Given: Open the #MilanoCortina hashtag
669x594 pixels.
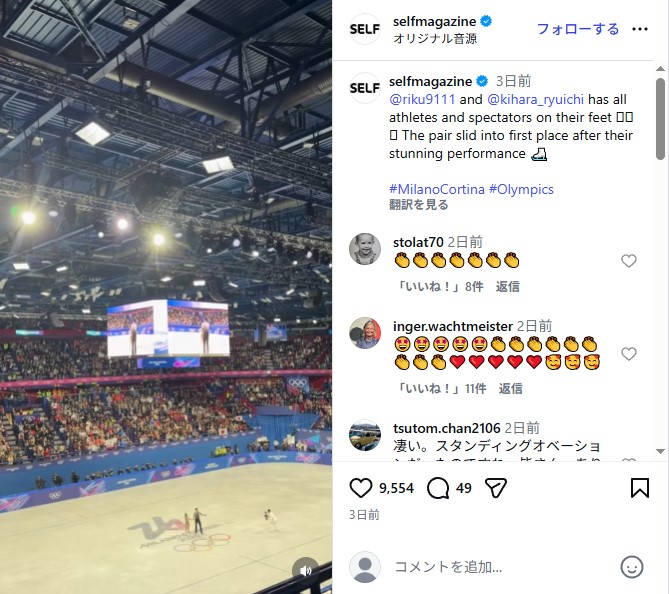Looking at the screenshot, I should pos(436,189).
